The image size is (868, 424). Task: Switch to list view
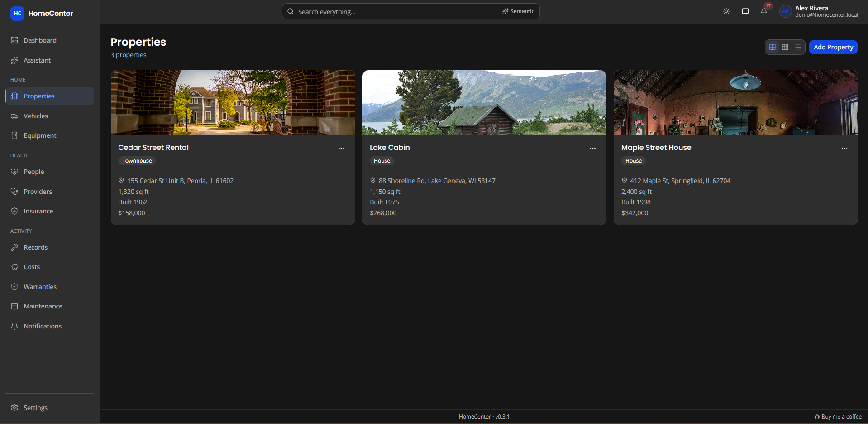(x=798, y=47)
